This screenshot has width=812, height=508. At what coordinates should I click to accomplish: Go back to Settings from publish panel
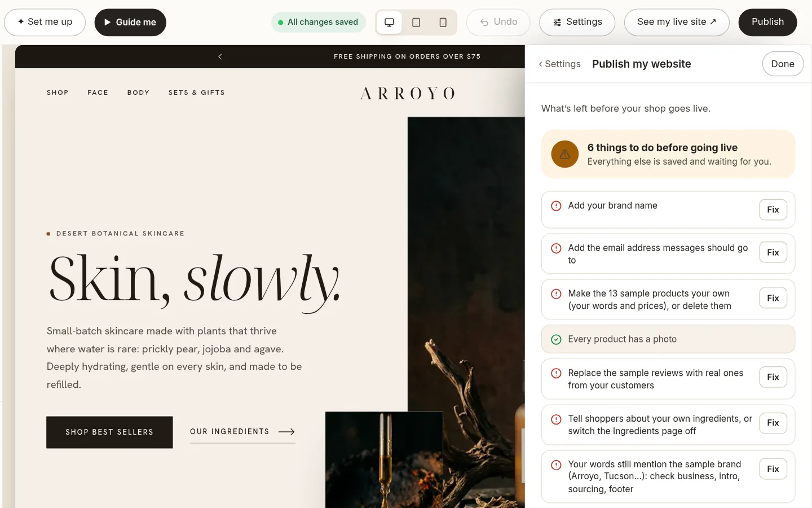coord(559,64)
